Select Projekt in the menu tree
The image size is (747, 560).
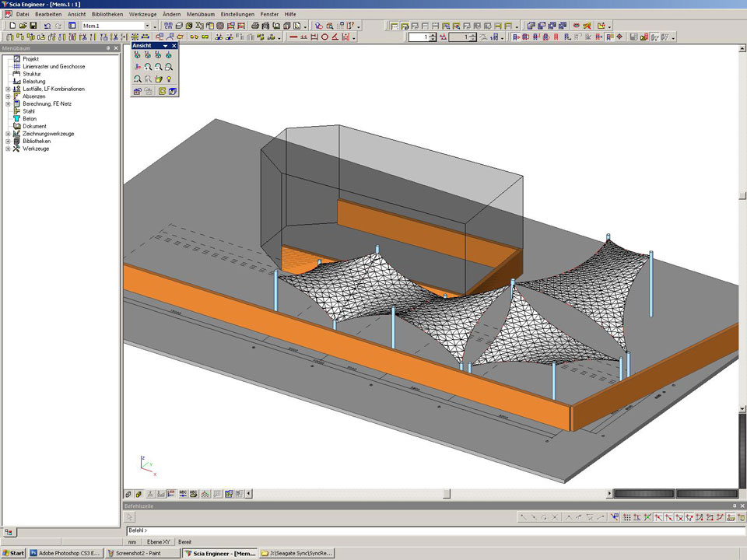(31, 59)
